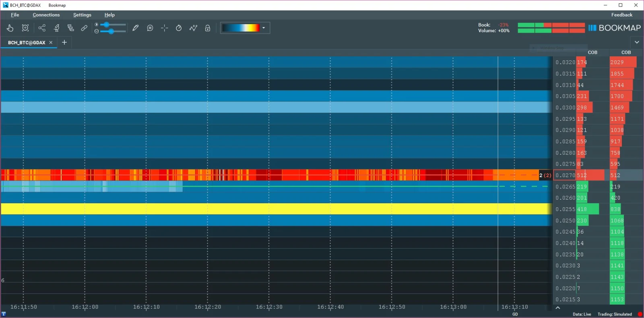644x318 pixels.
Task: Click the line chart indicator icon
Action: pos(193,28)
